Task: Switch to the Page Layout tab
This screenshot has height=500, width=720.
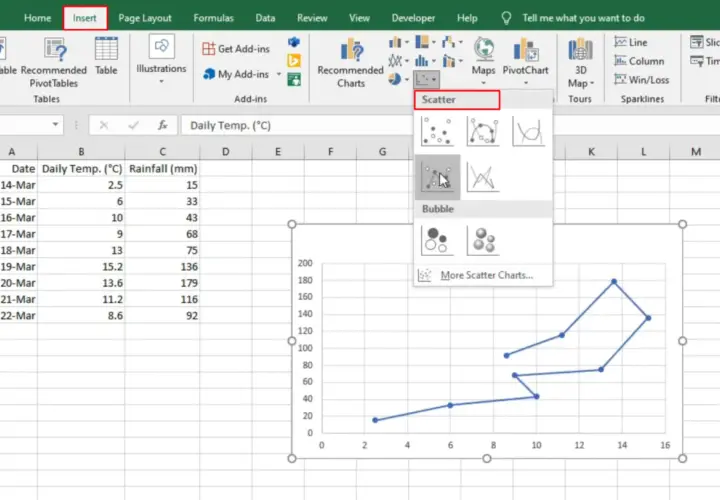Action: (x=145, y=18)
